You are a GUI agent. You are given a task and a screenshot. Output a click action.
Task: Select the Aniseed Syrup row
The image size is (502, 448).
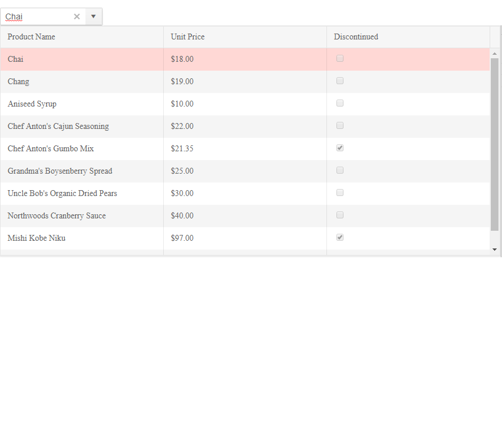[245, 104]
